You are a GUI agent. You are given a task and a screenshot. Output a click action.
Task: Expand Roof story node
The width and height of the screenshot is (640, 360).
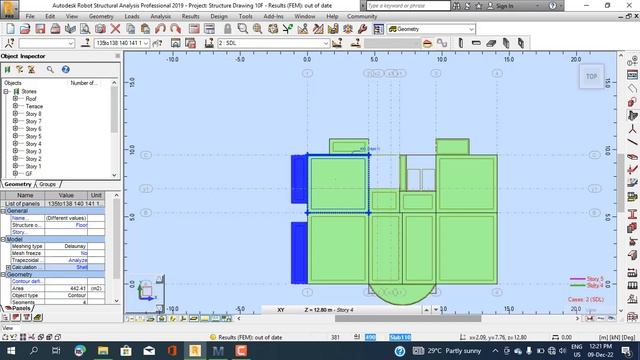[15, 98]
